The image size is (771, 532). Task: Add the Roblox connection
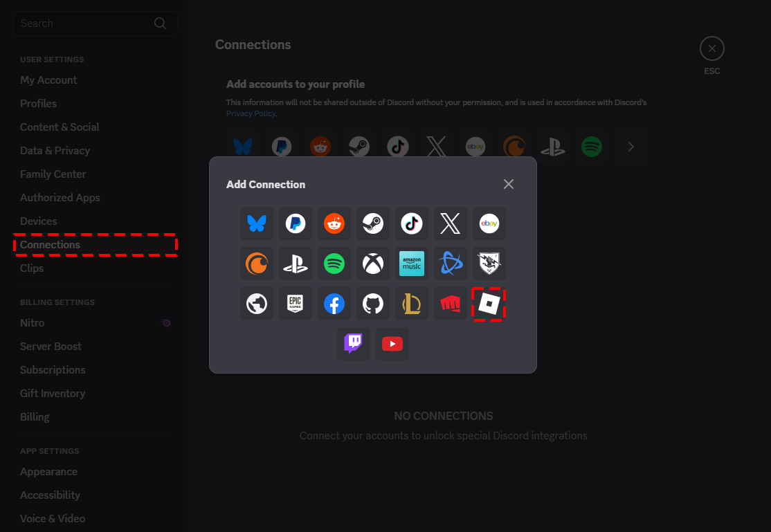coord(489,304)
